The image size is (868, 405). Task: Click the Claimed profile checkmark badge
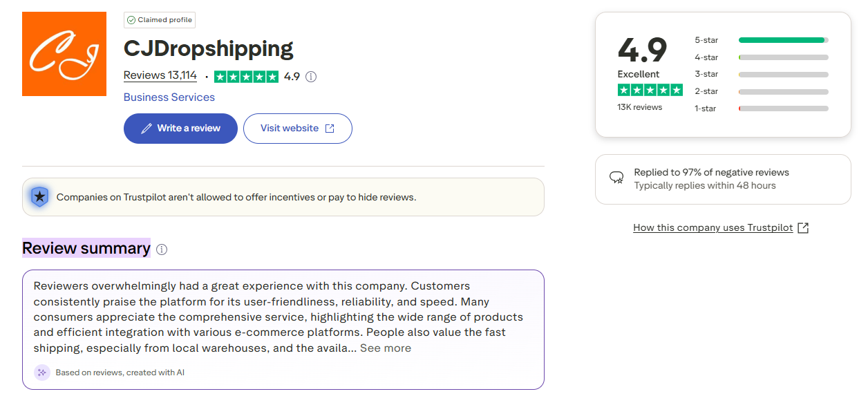[x=131, y=20]
